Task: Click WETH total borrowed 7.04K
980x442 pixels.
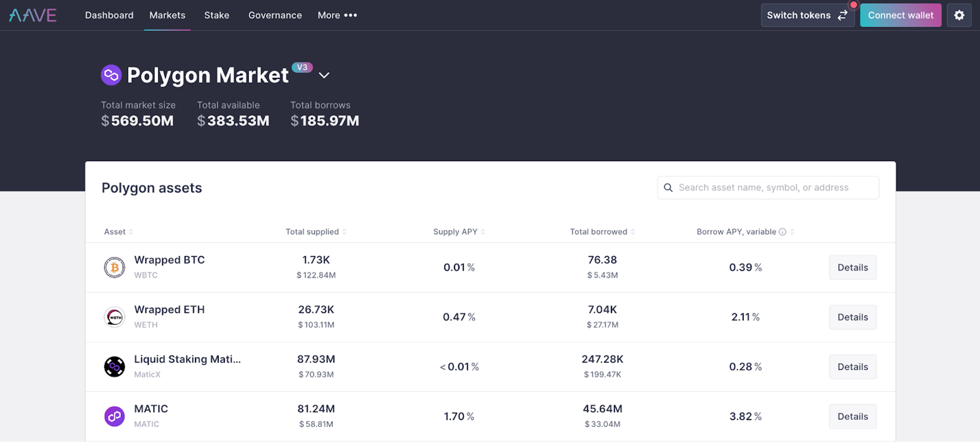Action: coord(602,310)
